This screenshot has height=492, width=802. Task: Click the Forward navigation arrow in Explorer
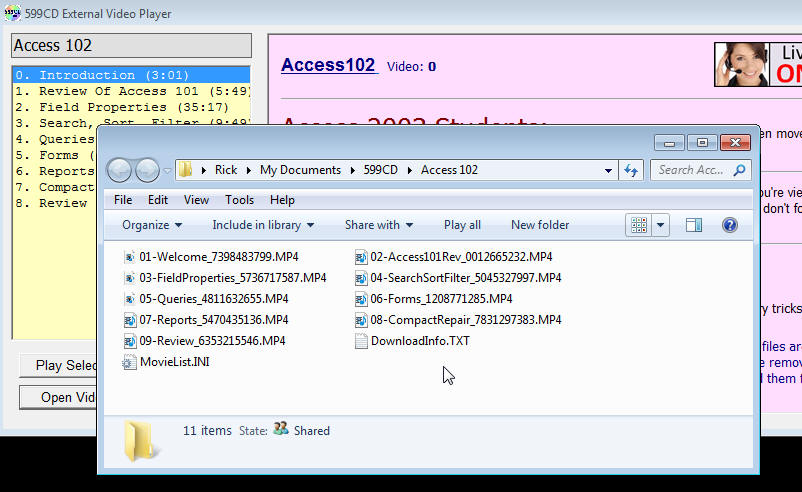pyautogui.click(x=148, y=170)
